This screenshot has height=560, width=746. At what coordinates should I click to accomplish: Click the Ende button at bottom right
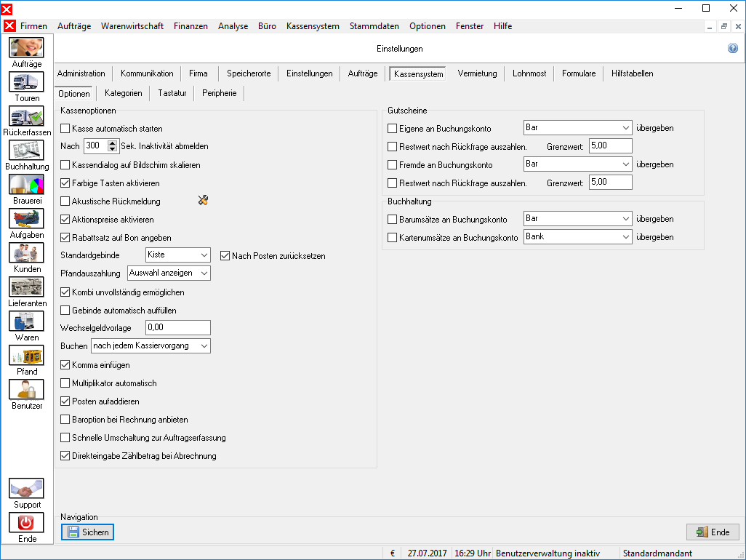pyautogui.click(x=713, y=532)
